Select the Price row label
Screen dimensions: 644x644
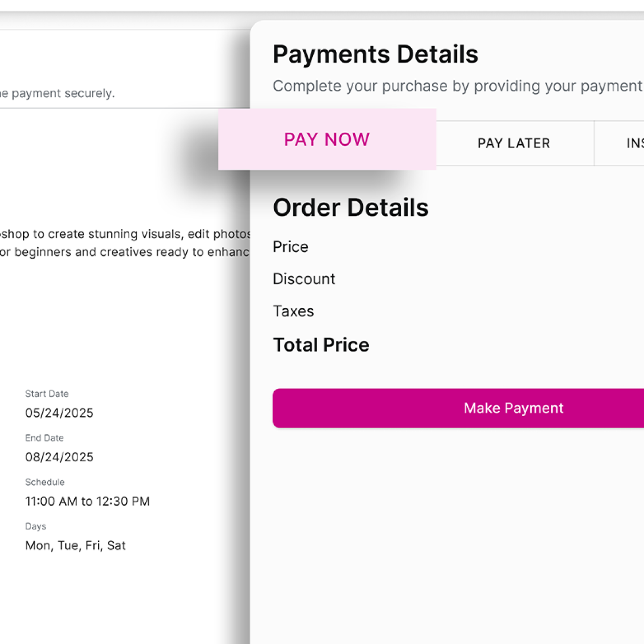tap(290, 247)
